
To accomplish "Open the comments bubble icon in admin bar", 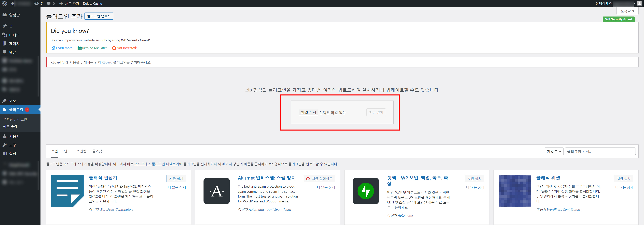I will (49, 4).
